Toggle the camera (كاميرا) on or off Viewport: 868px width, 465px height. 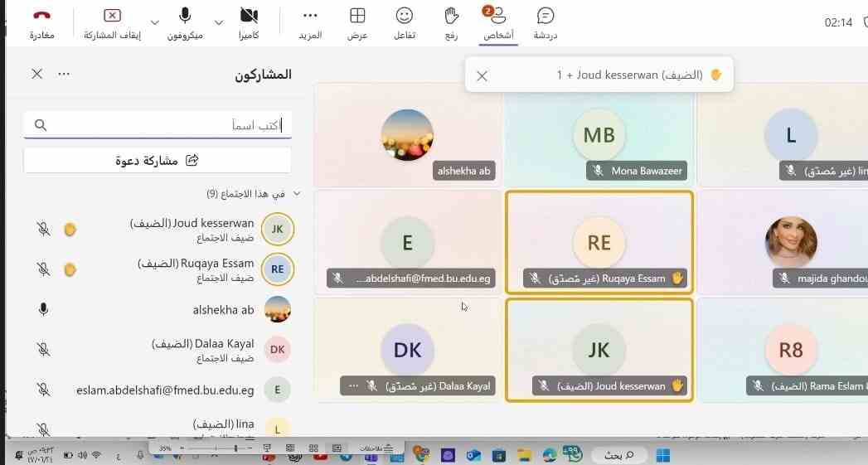tap(249, 16)
